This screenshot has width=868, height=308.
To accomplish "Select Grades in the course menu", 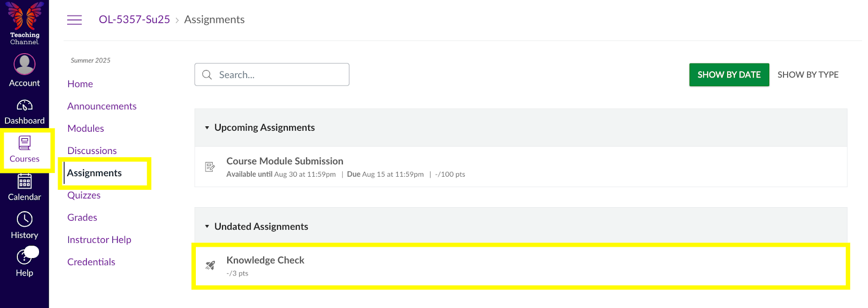I will click(82, 217).
